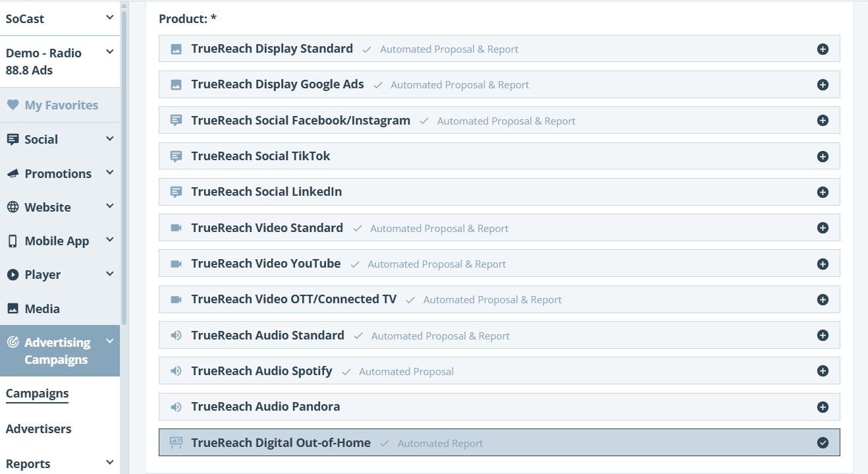868x474 pixels.
Task: Open the Campaigns submenu item
Action: tap(38, 394)
